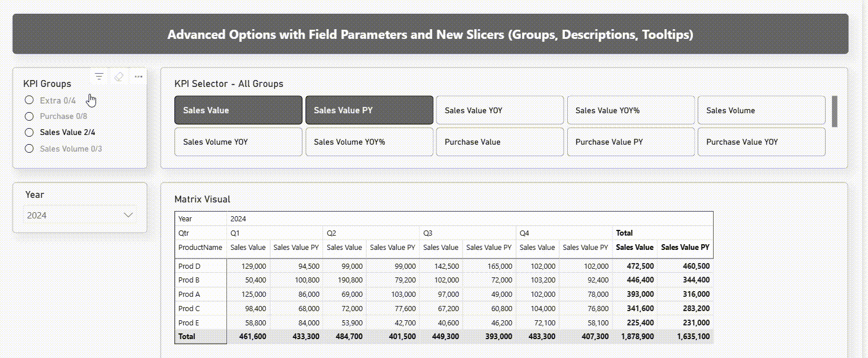Image resolution: width=868 pixels, height=358 pixels.
Task: Enable the Sales Value YOY tile
Action: click(x=500, y=110)
